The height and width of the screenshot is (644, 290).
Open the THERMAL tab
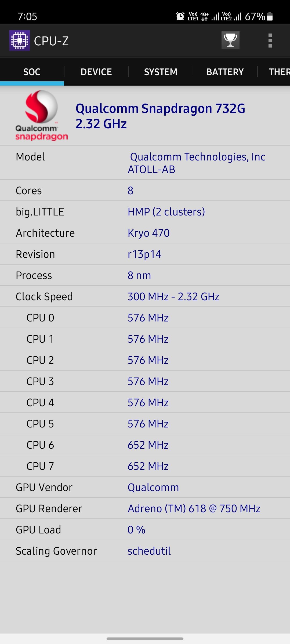pos(279,72)
